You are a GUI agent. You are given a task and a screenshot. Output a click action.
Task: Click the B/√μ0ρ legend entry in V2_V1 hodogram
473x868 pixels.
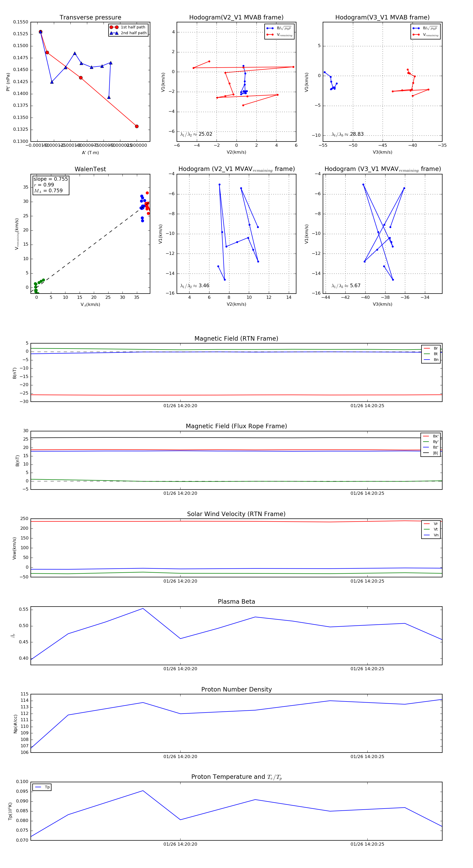tap(279, 28)
